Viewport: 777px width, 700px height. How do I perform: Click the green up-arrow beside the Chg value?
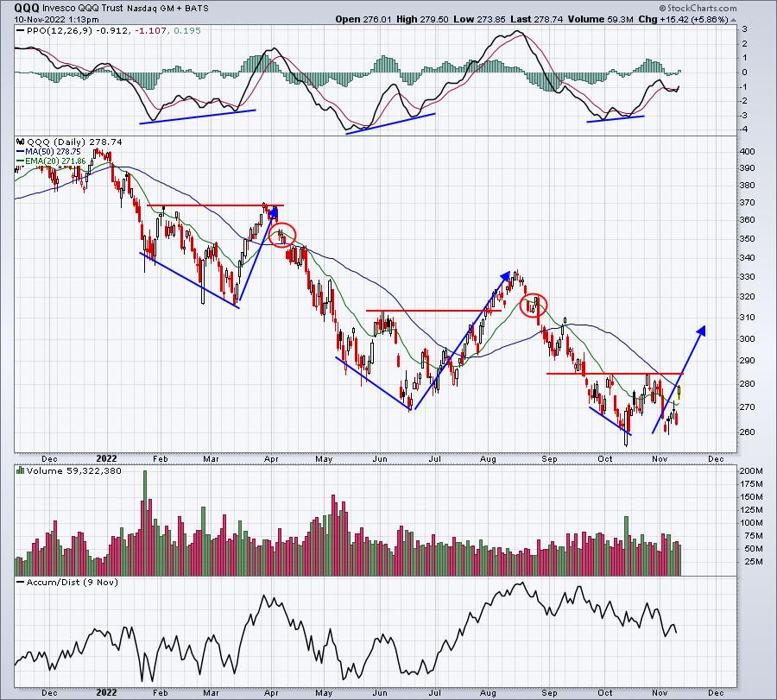click(x=733, y=20)
